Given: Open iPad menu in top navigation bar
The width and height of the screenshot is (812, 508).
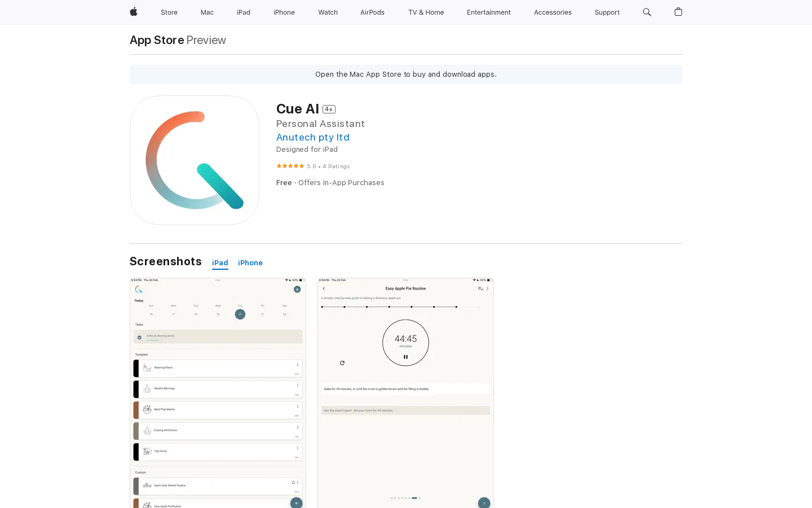Looking at the screenshot, I should point(244,12).
